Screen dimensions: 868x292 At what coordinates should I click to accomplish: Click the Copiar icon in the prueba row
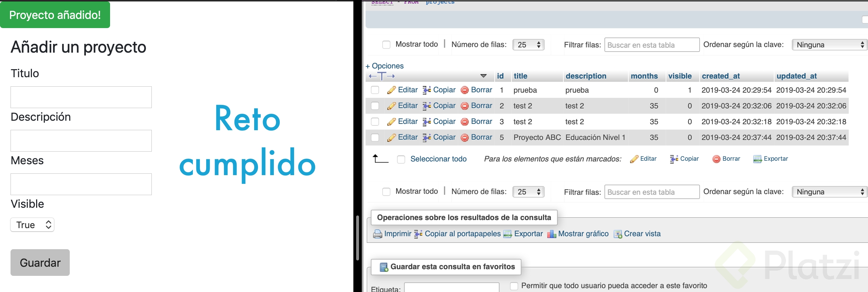(x=427, y=90)
